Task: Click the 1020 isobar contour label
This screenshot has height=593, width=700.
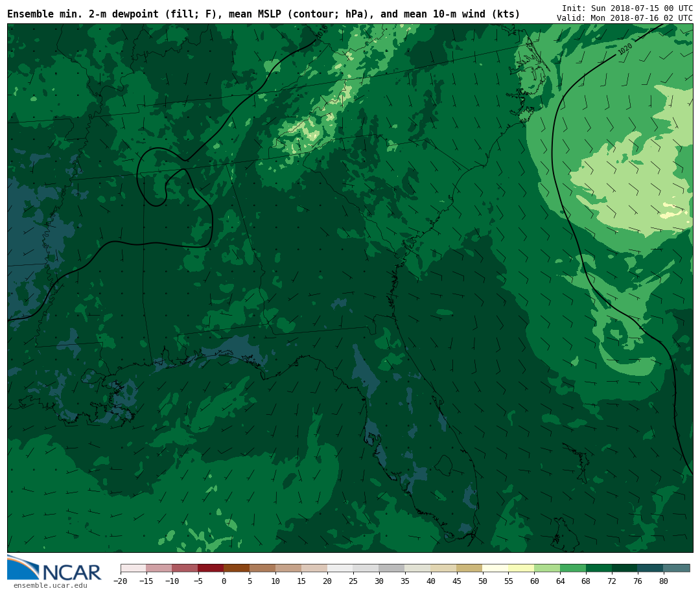Action: pos(625,49)
